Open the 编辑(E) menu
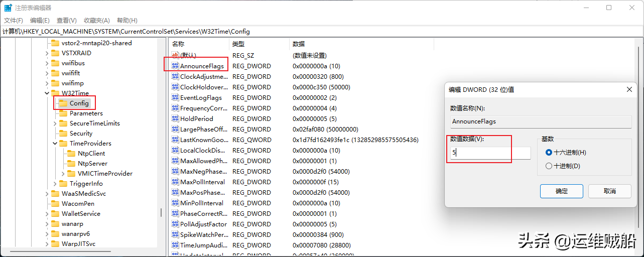The width and height of the screenshot is (644, 257). 40,21
